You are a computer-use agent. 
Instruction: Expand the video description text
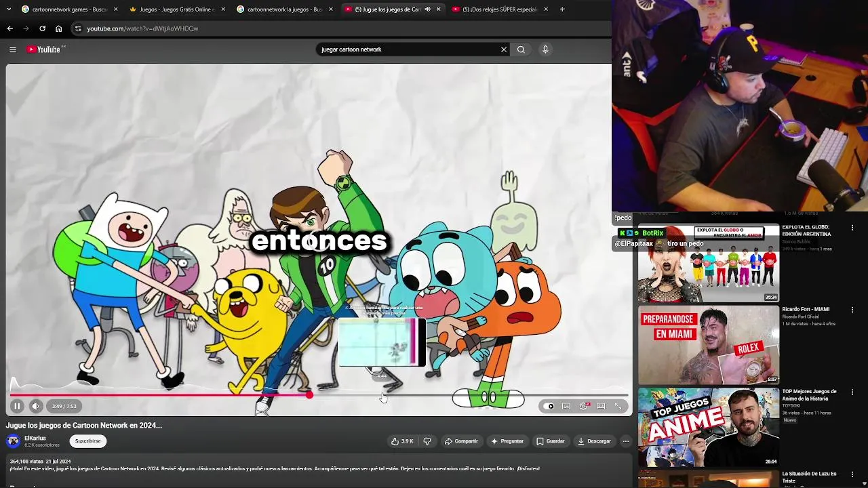click(x=275, y=468)
